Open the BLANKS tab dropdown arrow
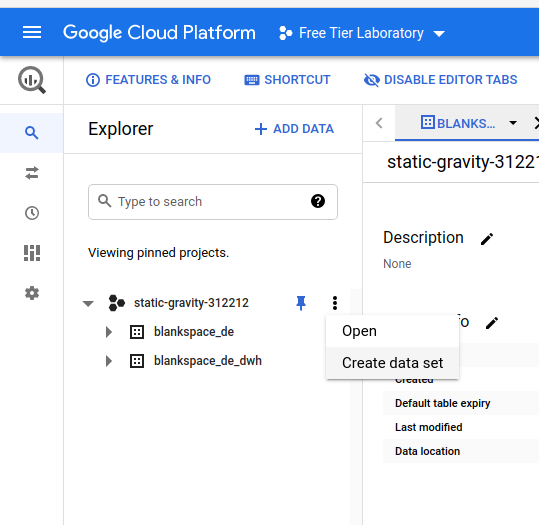This screenshot has height=525, width=539. [513, 123]
